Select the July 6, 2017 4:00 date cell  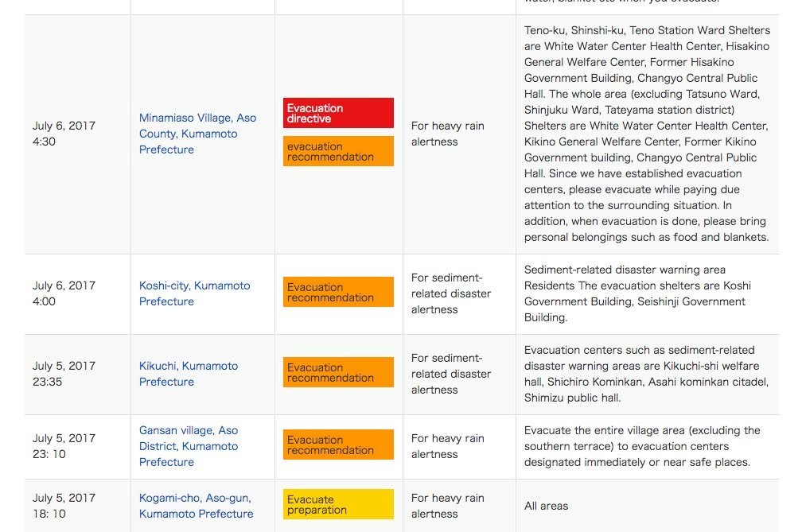tap(64, 293)
